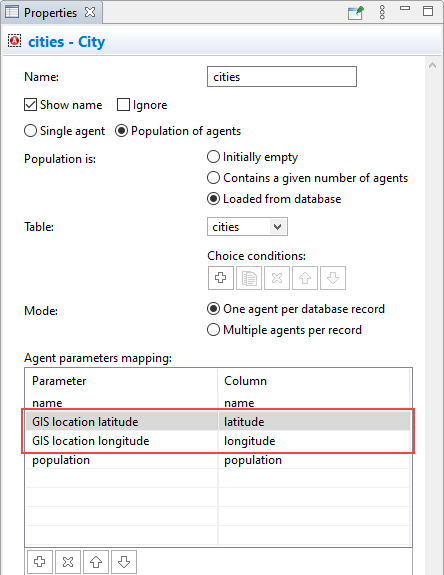The image size is (444, 575).
Task: Open the Table dropdown list
Action: pyautogui.click(x=278, y=227)
